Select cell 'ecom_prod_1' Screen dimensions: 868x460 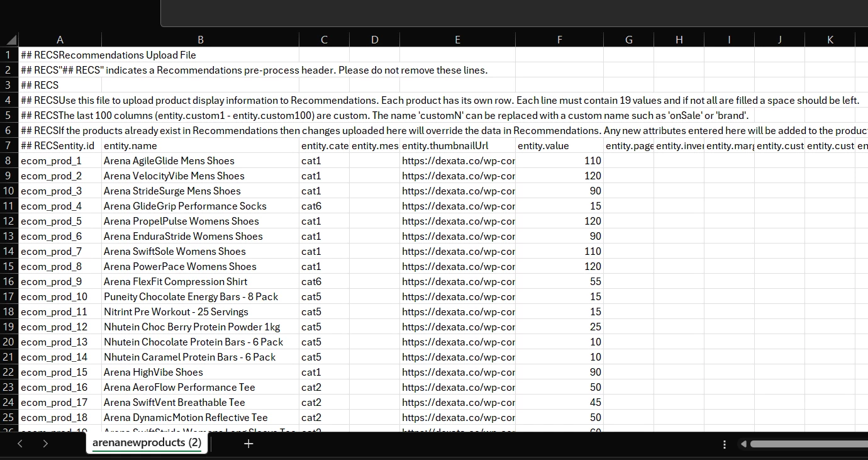60,160
